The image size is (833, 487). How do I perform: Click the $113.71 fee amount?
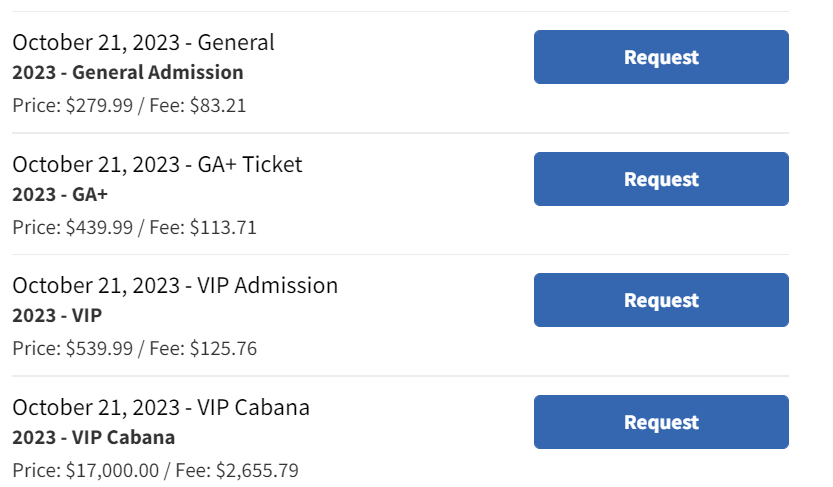(223, 227)
